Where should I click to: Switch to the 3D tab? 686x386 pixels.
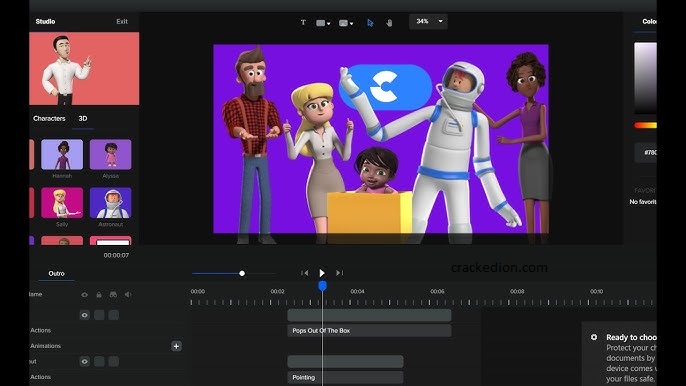point(83,119)
